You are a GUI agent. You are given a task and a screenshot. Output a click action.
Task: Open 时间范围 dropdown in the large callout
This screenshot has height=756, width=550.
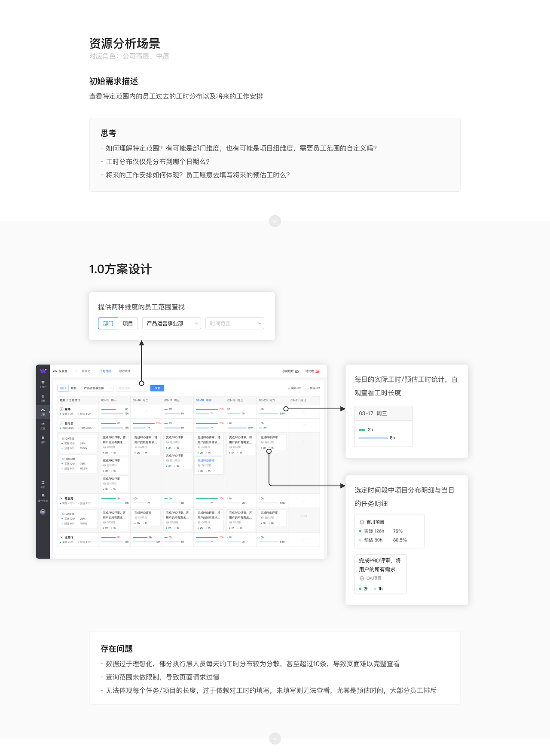(x=235, y=323)
